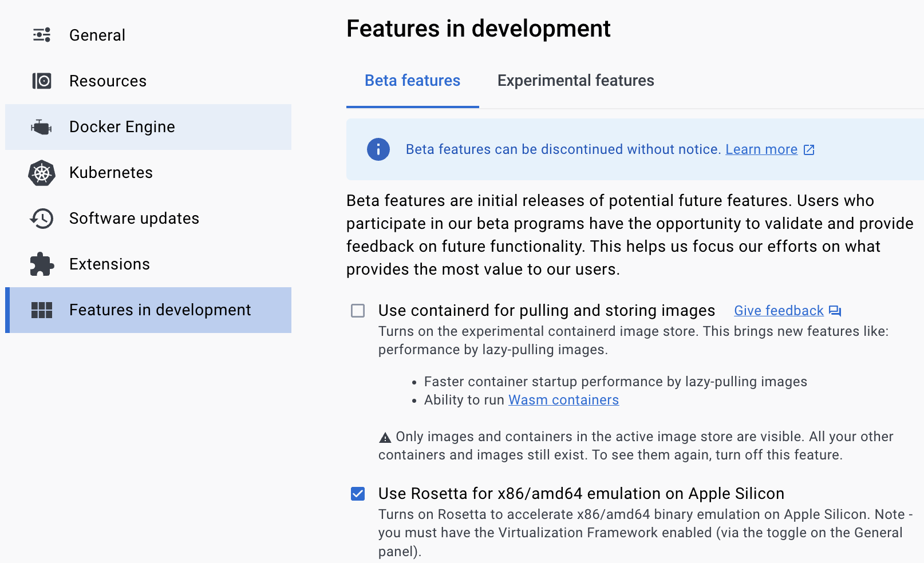Viewport: 924px width, 563px height.
Task: Click the General sliders icon
Action: pos(42,35)
